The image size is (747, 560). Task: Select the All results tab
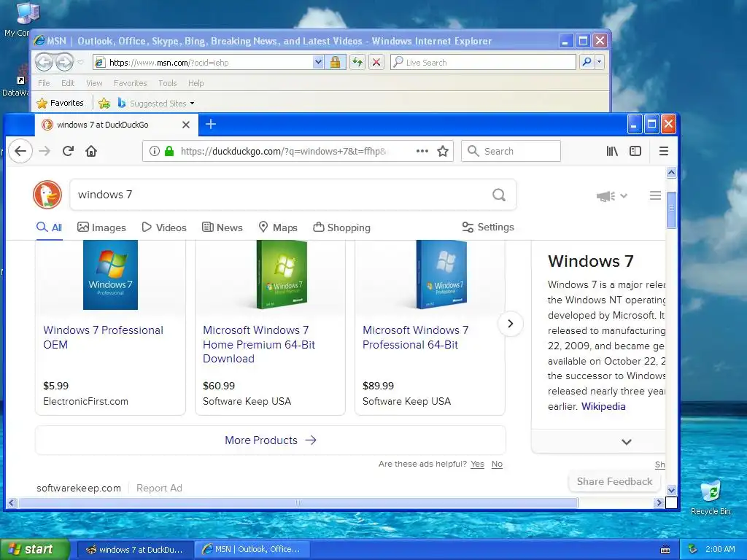click(x=49, y=227)
